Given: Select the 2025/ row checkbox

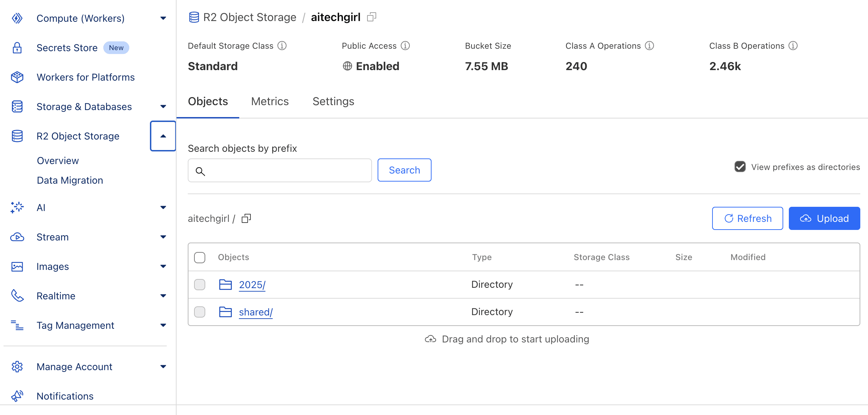Looking at the screenshot, I should pos(200,285).
